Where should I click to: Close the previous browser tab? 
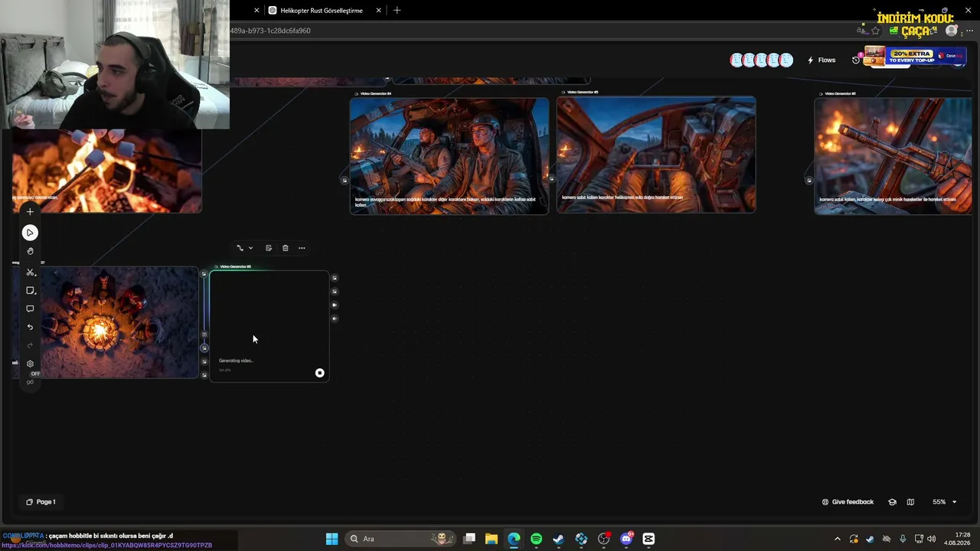pyautogui.click(x=256, y=11)
